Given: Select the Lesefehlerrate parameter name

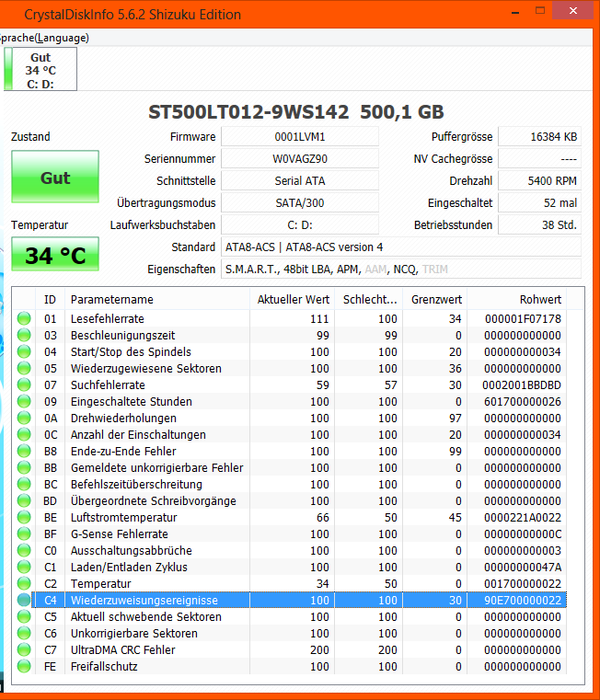Looking at the screenshot, I should tap(108, 319).
